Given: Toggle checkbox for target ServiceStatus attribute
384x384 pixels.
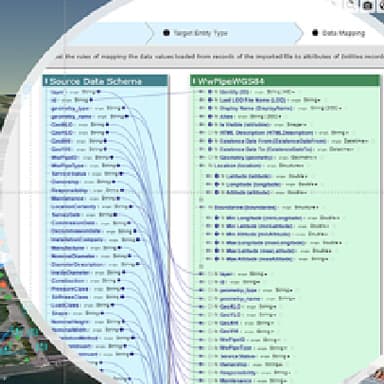Looking at the screenshot, I should click(211, 356).
